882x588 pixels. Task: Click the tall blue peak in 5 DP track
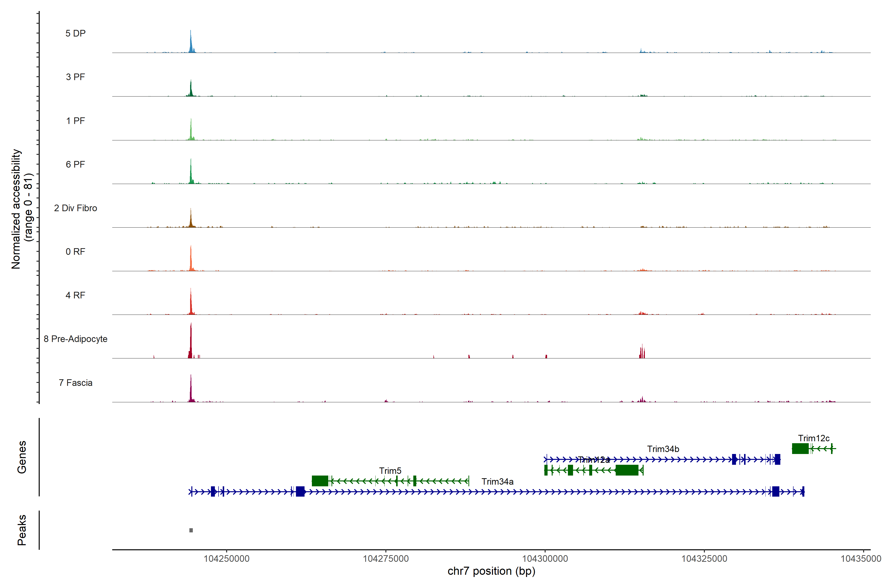tap(191, 43)
